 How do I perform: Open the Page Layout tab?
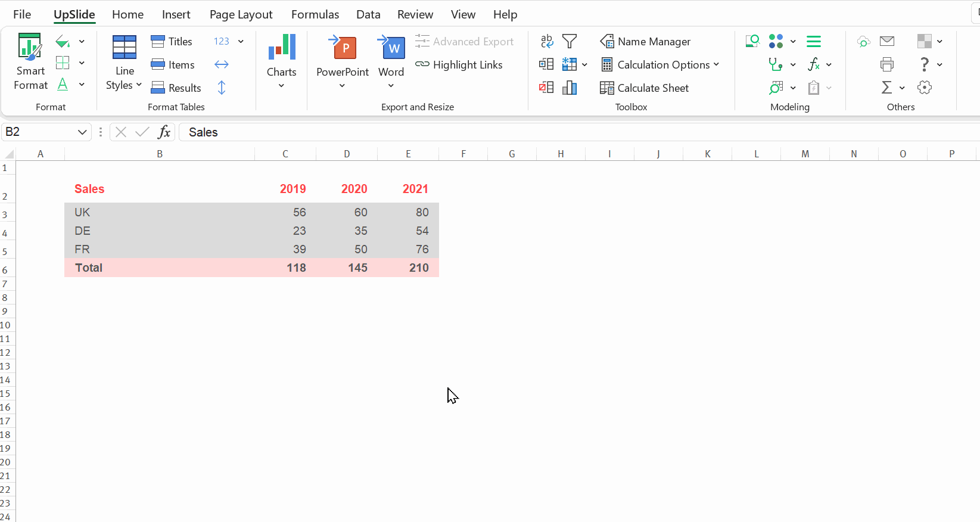[x=241, y=14]
